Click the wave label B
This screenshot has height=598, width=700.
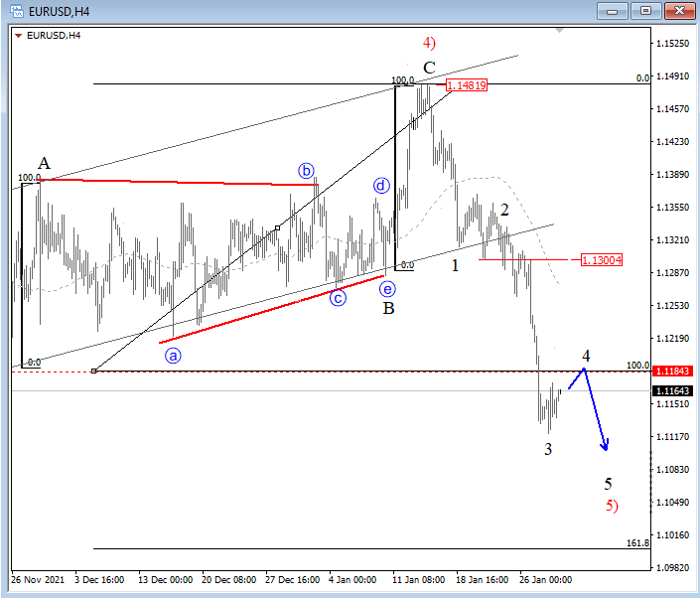pos(389,308)
